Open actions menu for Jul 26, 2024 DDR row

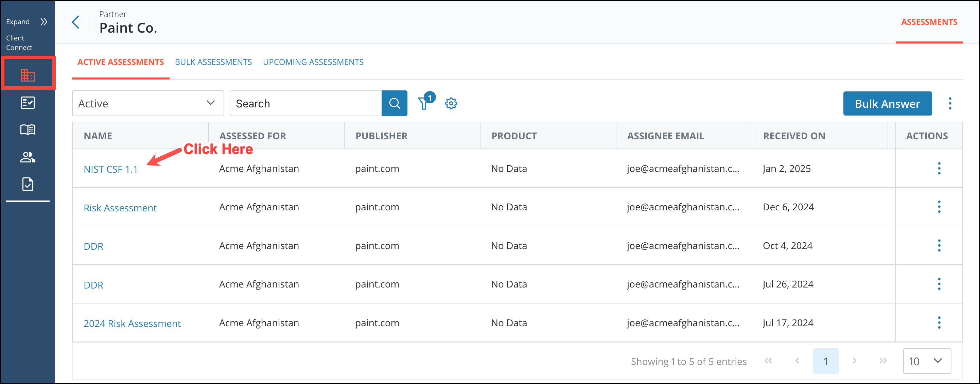pos(939,284)
